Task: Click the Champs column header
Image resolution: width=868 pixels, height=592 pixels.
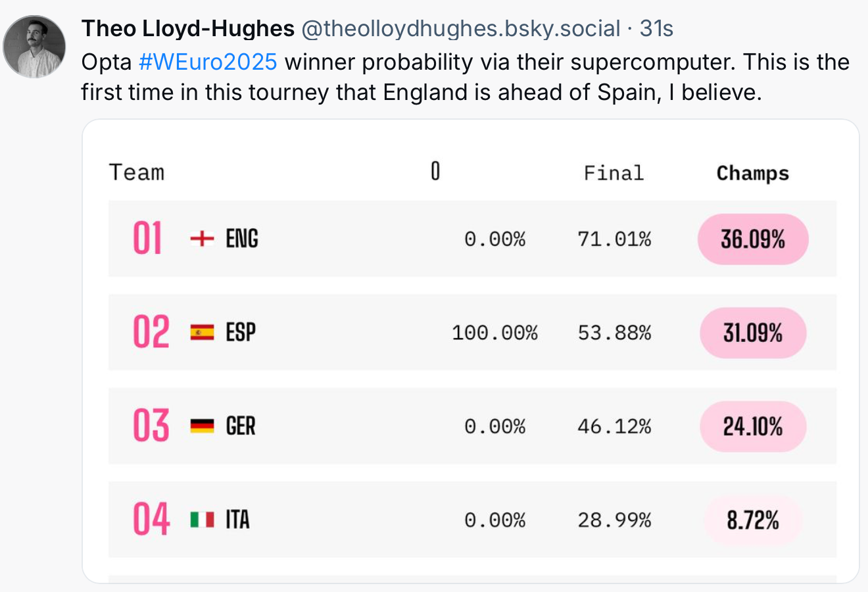Action: point(753,173)
